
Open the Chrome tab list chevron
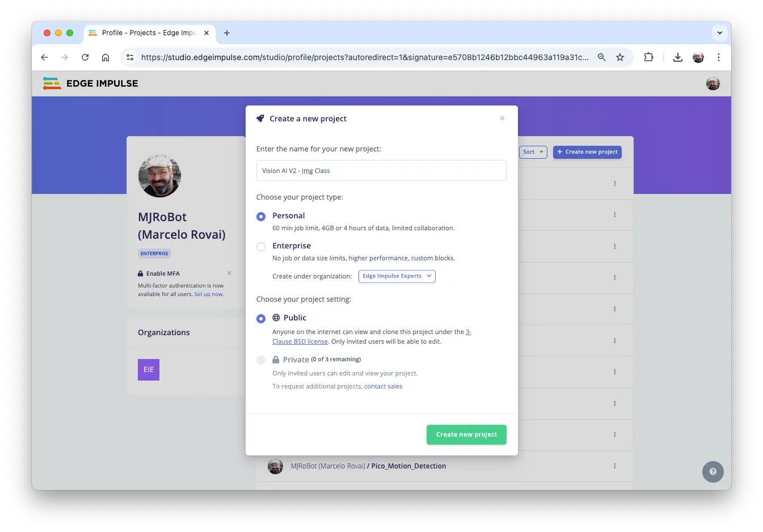pyautogui.click(x=719, y=33)
